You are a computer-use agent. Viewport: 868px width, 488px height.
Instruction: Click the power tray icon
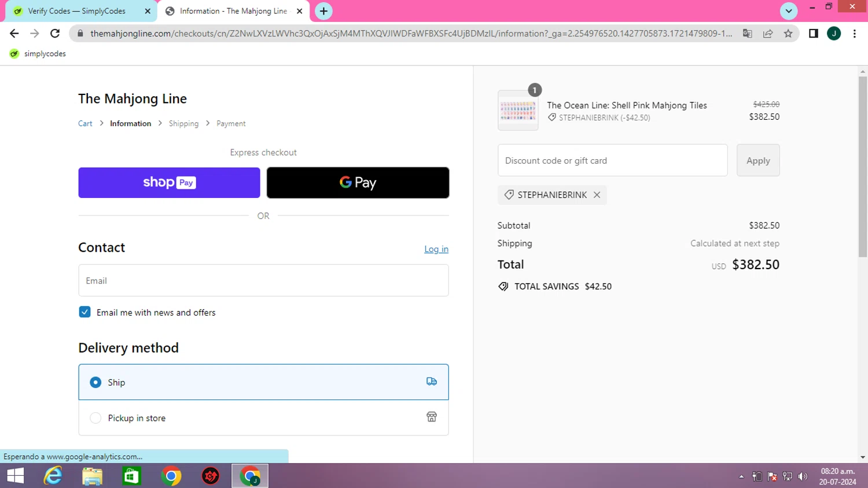click(x=757, y=476)
